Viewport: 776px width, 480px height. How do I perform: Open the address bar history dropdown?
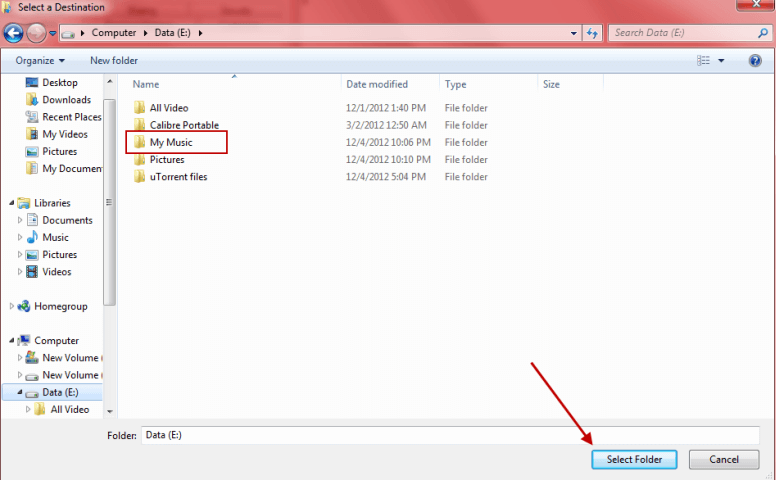574,33
